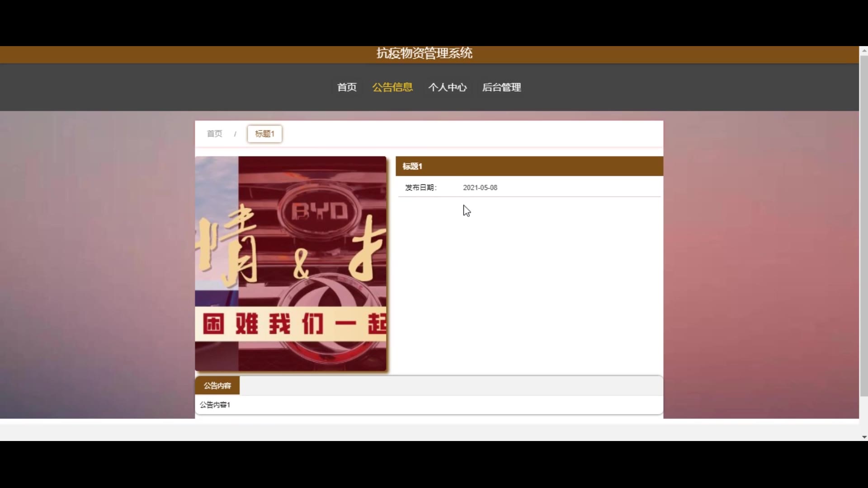Click the 发布日期 label

click(x=421, y=188)
